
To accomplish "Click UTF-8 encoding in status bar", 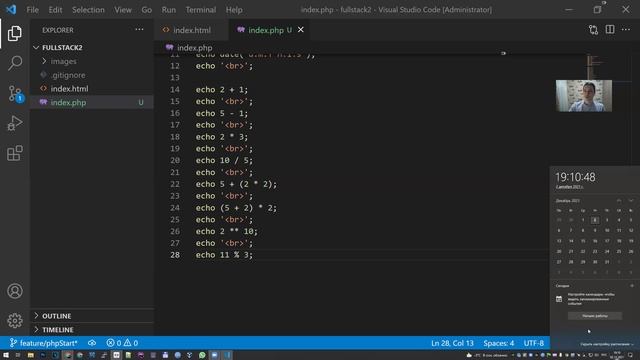I will (534, 343).
